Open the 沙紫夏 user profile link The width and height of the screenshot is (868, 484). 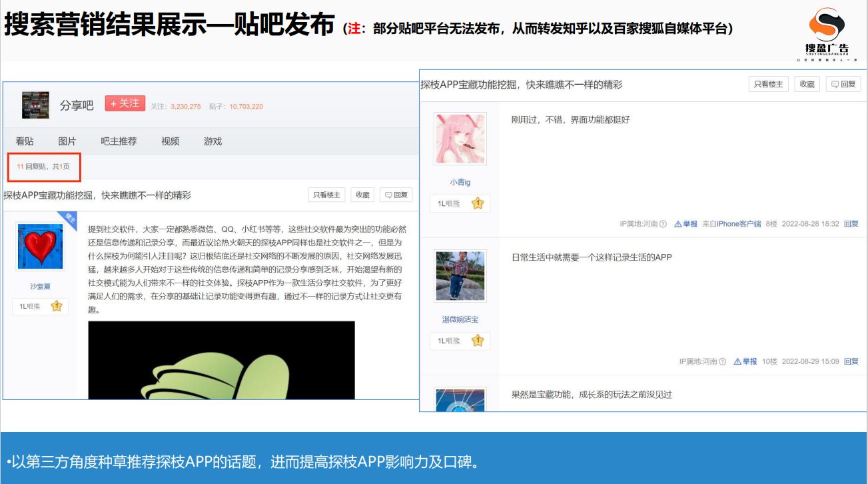(40, 287)
